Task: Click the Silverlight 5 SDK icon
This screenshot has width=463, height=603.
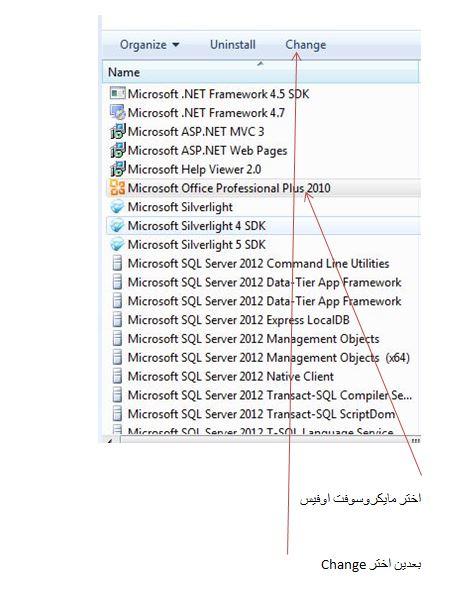Action: pyautogui.click(x=117, y=245)
